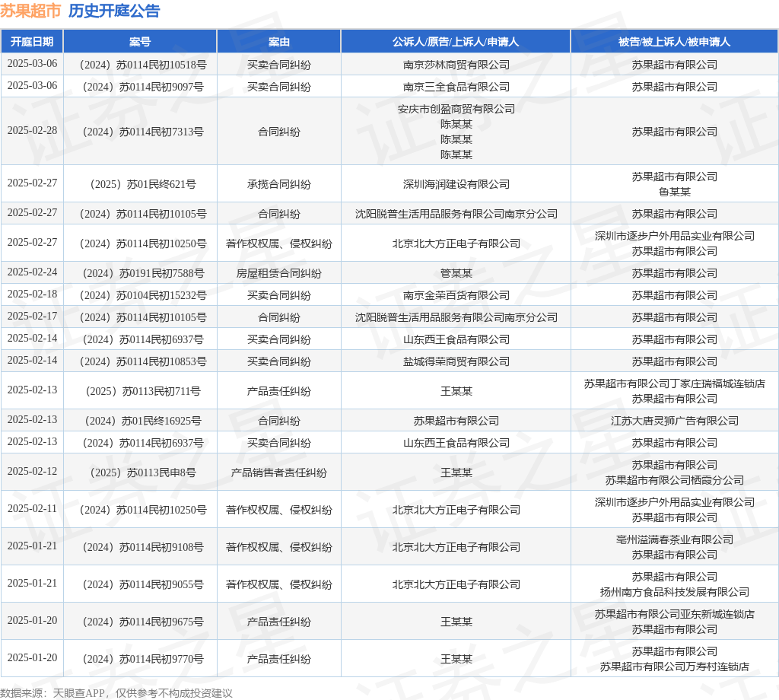Click defendant 鲁某某

(x=674, y=192)
